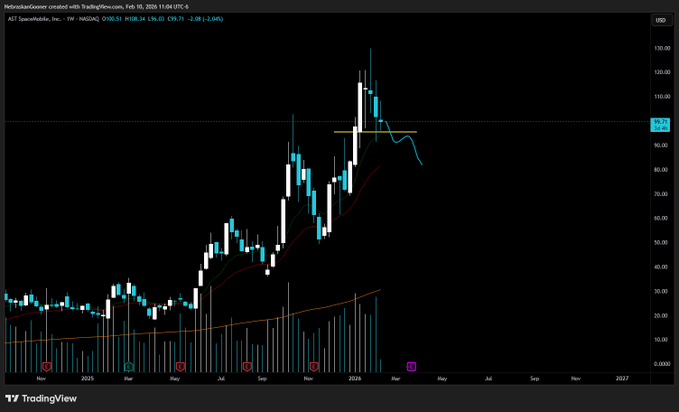
Task: Click the 2025 label on time axis
Action: pyautogui.click(x=87, y=380)
